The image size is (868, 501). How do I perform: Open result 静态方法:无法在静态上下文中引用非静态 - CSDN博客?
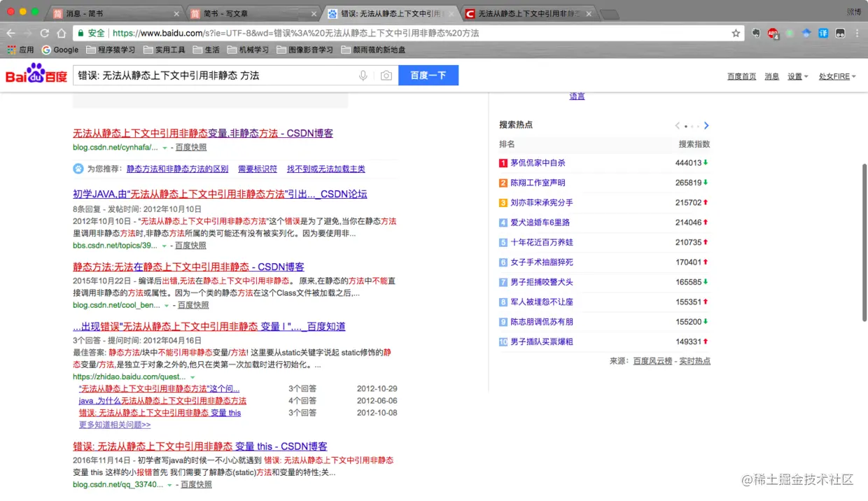[x=188, y=267]
